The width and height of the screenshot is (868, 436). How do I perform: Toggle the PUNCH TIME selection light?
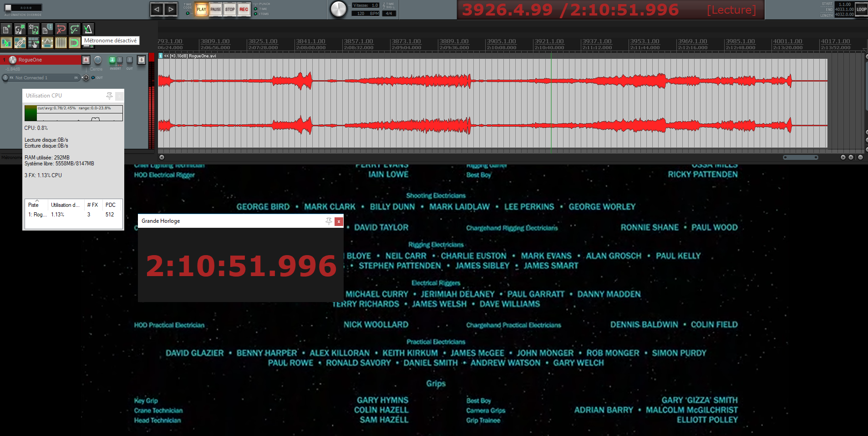[x=256, y=9]
